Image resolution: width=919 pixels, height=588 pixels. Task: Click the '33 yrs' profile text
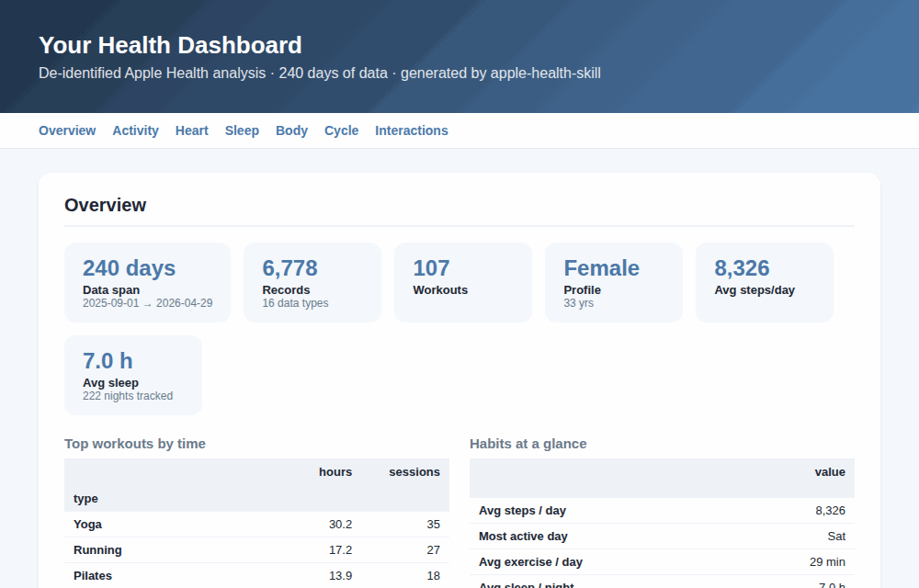pos(578,303)
